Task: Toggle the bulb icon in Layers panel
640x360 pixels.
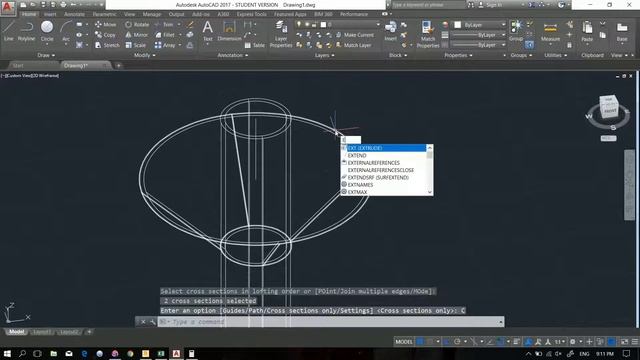Action: [299, 24]
